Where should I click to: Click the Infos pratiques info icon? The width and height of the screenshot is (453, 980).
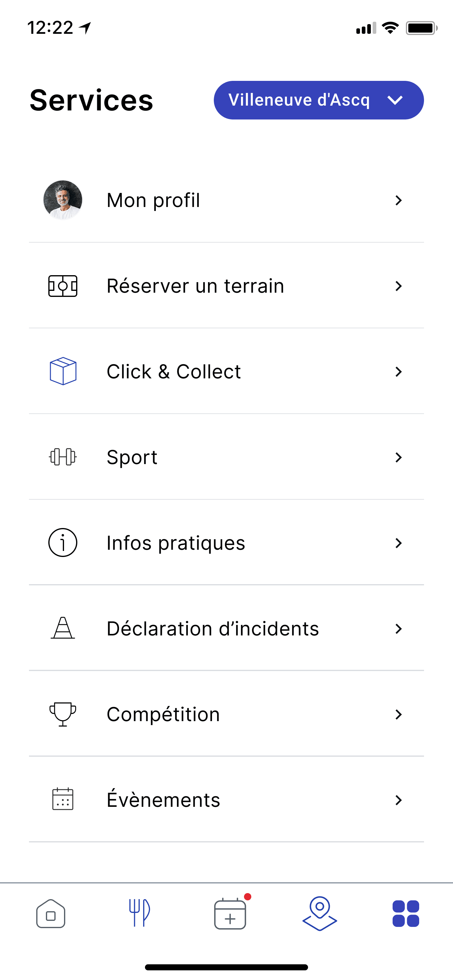point(63,542)
